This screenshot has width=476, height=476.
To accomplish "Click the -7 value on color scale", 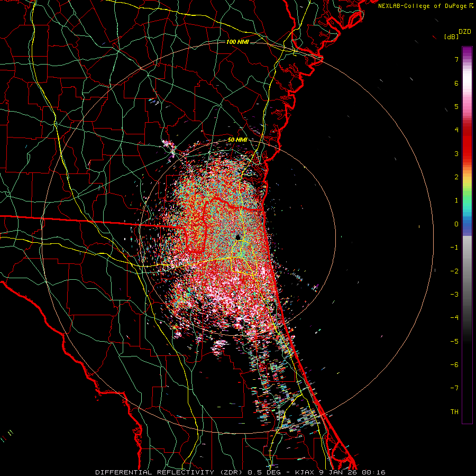I will click(454, 388).
